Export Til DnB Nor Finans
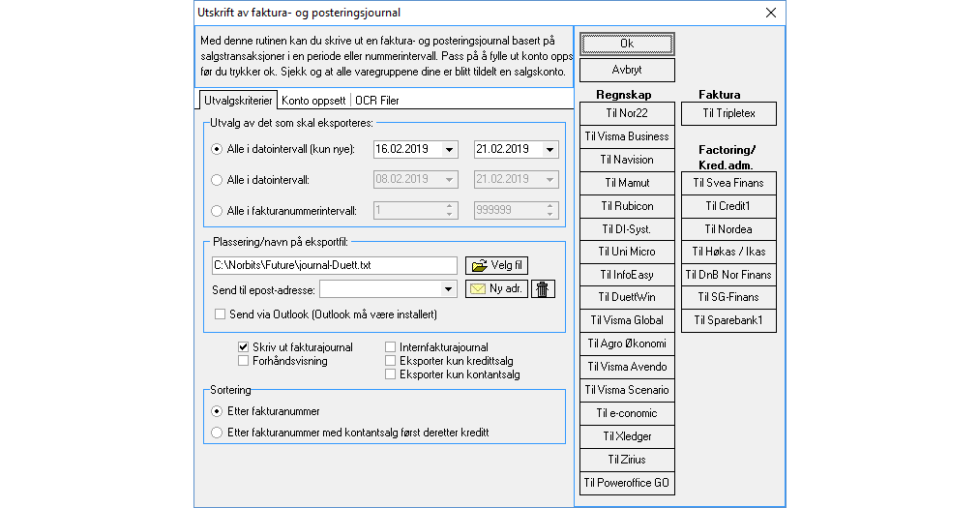 (x=728, y=275)
